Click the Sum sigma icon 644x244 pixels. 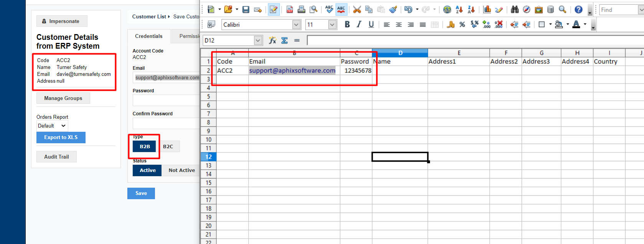(284, 40)
